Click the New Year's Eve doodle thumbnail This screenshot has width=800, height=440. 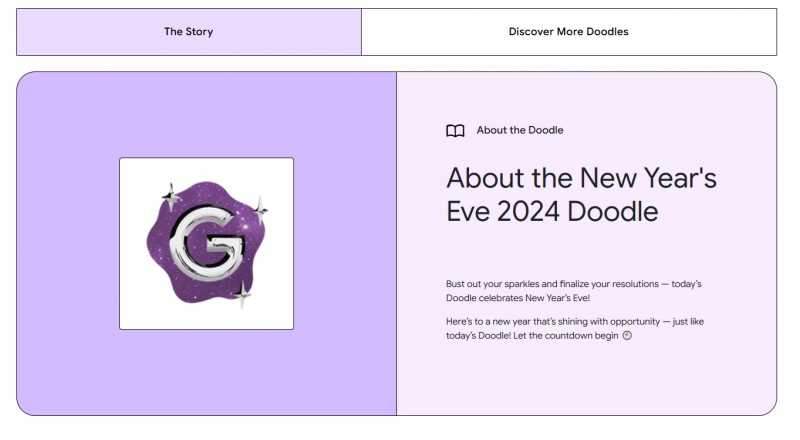pos(207,243)
